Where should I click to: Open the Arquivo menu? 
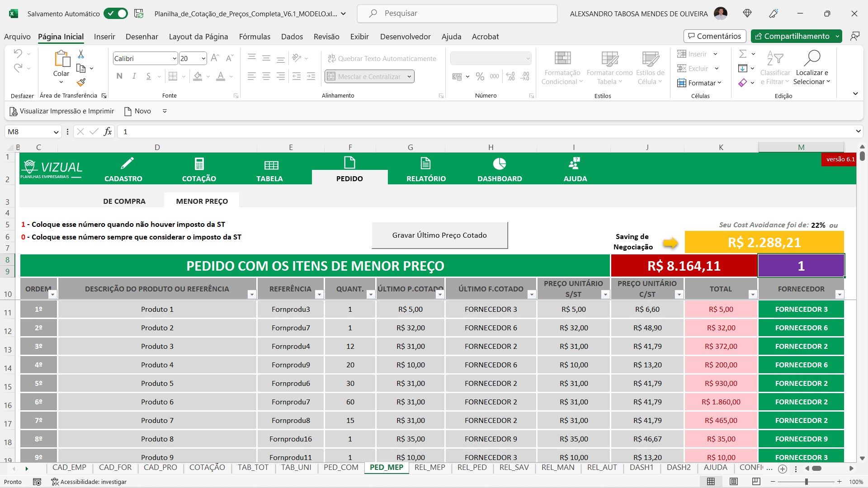(17, 37)
